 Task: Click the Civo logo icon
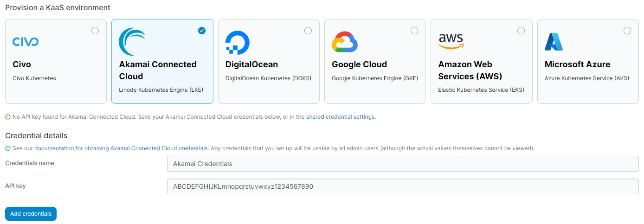point(26,42)
